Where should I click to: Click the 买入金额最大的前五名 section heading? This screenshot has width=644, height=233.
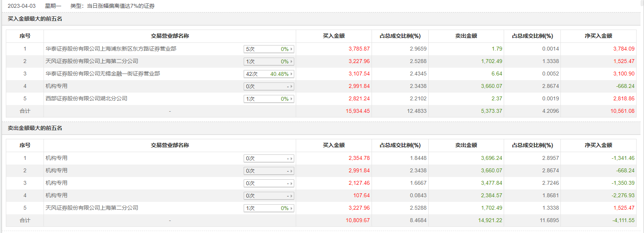pos(35,19)
